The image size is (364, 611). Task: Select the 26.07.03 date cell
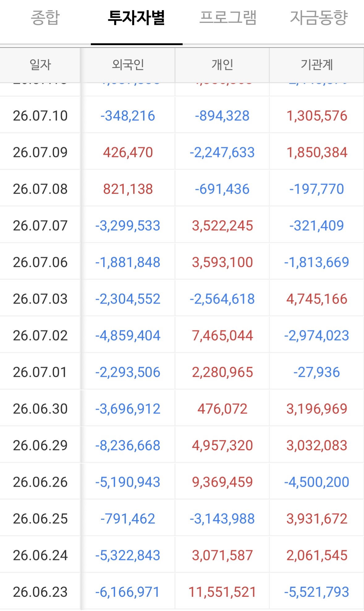point(40,299)
